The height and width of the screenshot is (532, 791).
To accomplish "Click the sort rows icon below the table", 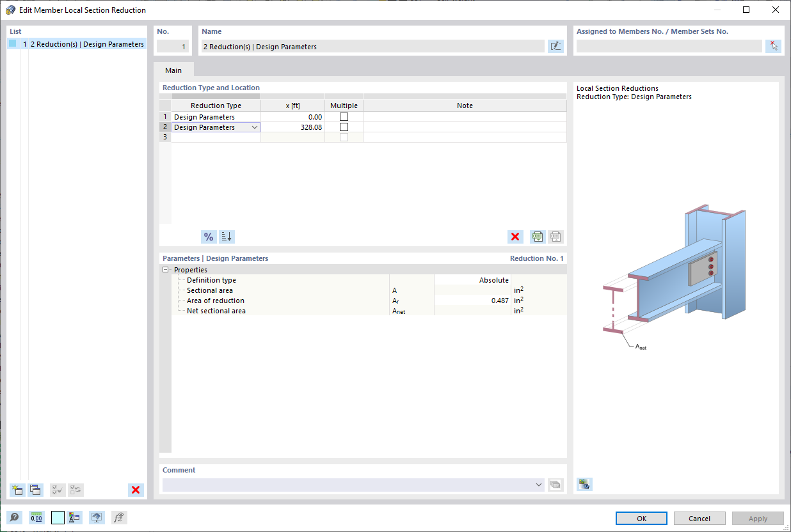I will 226,237.
